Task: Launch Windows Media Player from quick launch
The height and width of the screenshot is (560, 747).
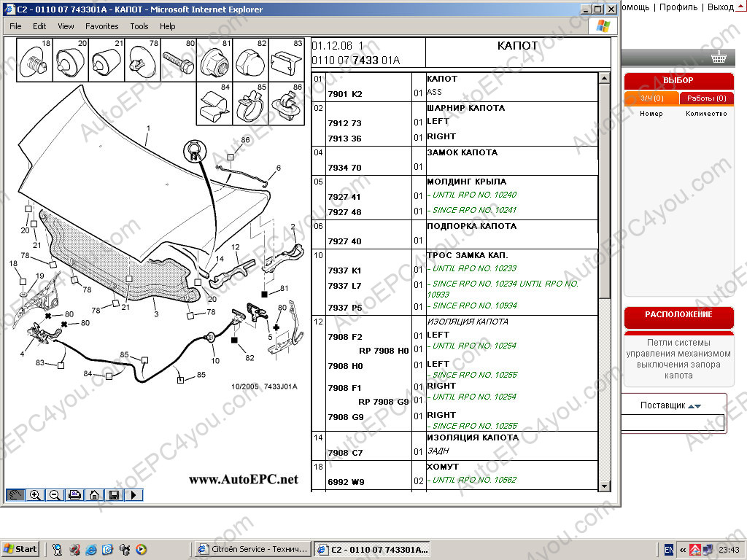Action: tap(142, 549)
